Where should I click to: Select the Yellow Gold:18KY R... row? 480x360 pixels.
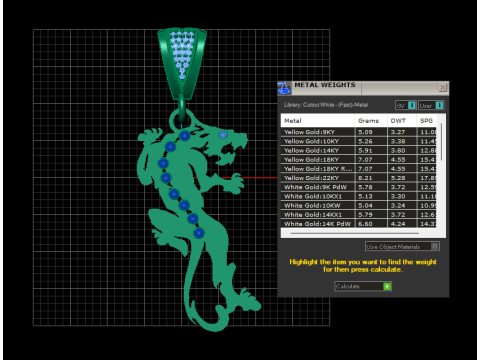click(358, 169)
